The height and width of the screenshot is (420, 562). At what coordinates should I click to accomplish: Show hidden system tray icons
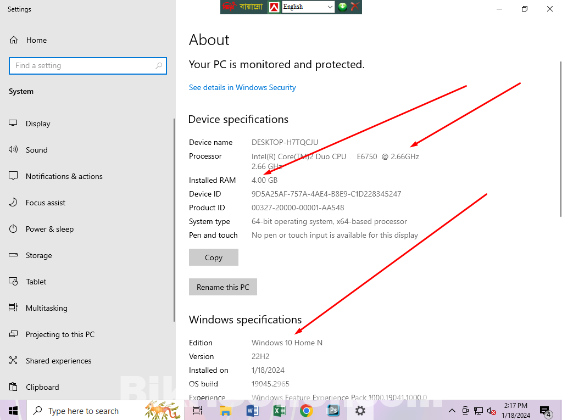(452, 411)
